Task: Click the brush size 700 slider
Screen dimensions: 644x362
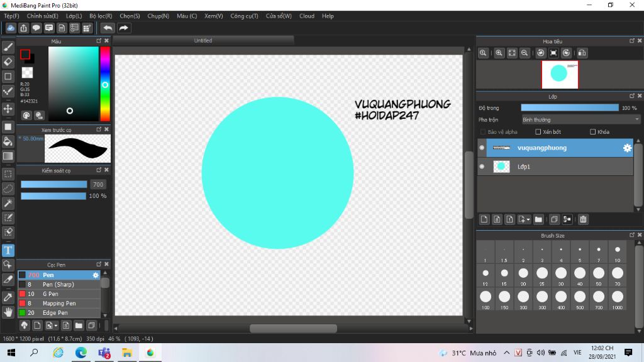Action: point(54,184)
